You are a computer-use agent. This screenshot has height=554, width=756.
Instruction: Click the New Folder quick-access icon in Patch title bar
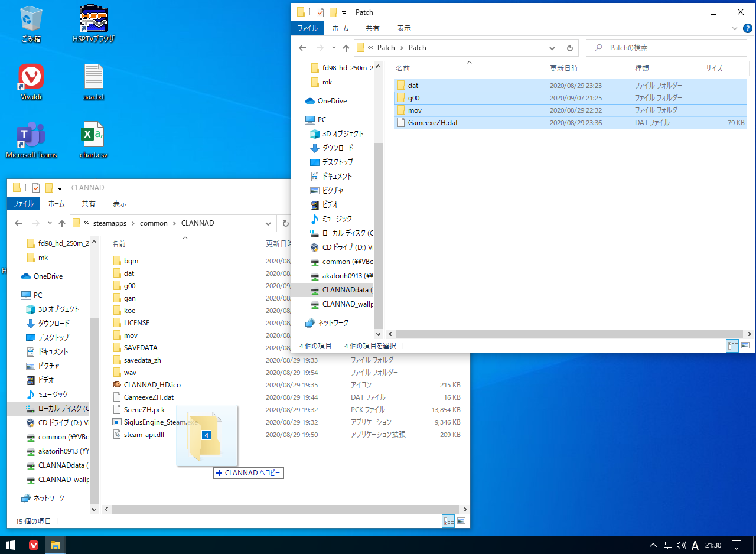coord(333,12)
